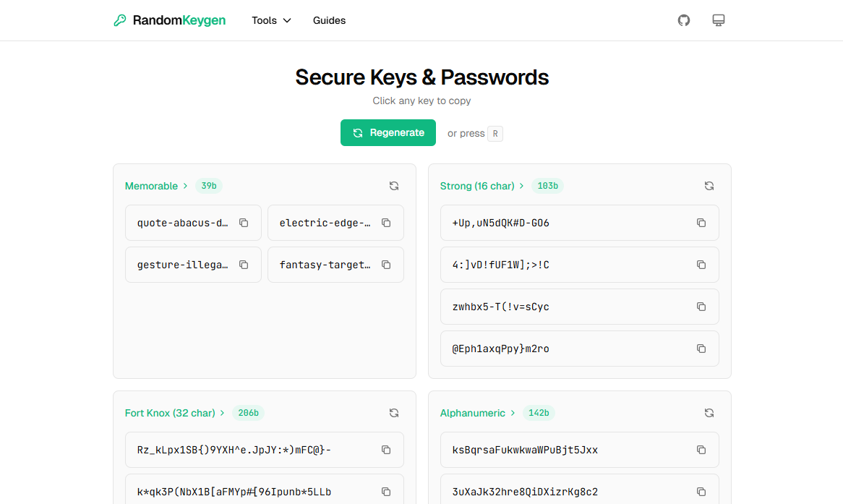Copy the quote-abacus memorable password
The height and width of the screenshot is (504, 843).
tap(244, 223)
